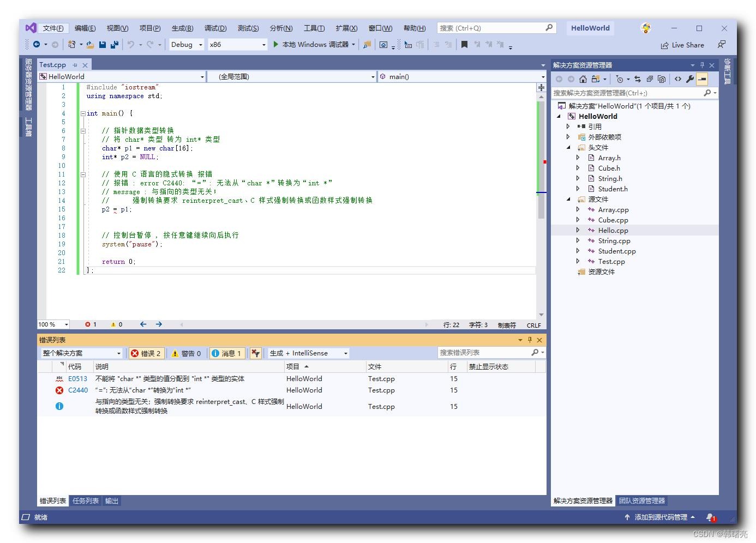Open the feedback icon near Live Share

click(722, 45)
